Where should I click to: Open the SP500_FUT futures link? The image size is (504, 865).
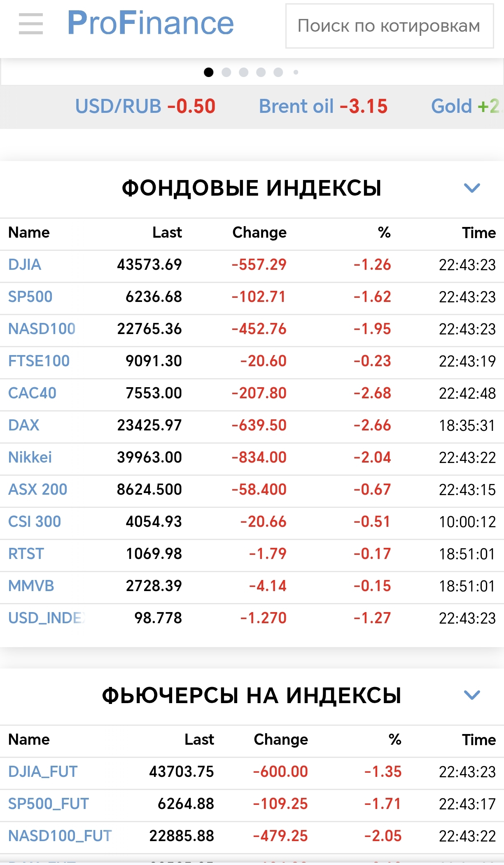tap(49, 804)
